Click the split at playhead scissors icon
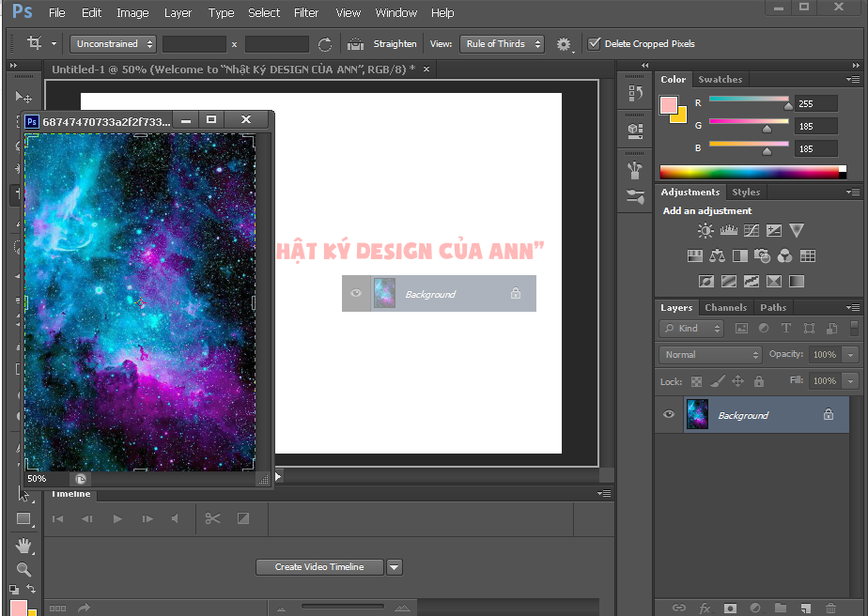 click(x=212, y=518)
